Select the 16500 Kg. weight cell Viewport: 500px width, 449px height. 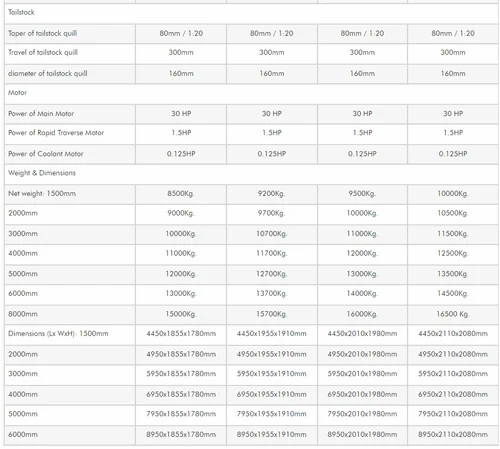(x=453, y=314)
